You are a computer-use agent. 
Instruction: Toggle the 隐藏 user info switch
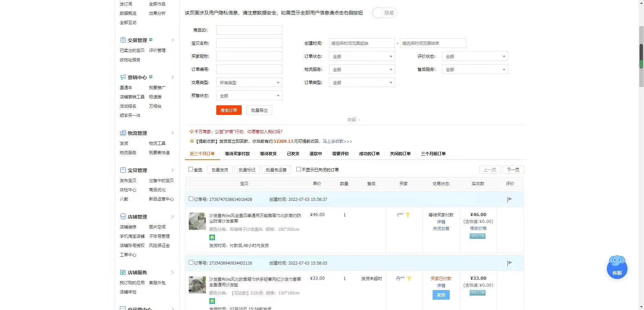click(x=384, y=13)
